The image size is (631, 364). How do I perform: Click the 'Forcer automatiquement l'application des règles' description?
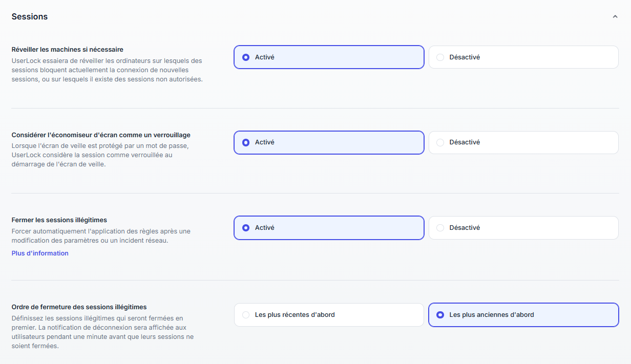coord(101,236)
